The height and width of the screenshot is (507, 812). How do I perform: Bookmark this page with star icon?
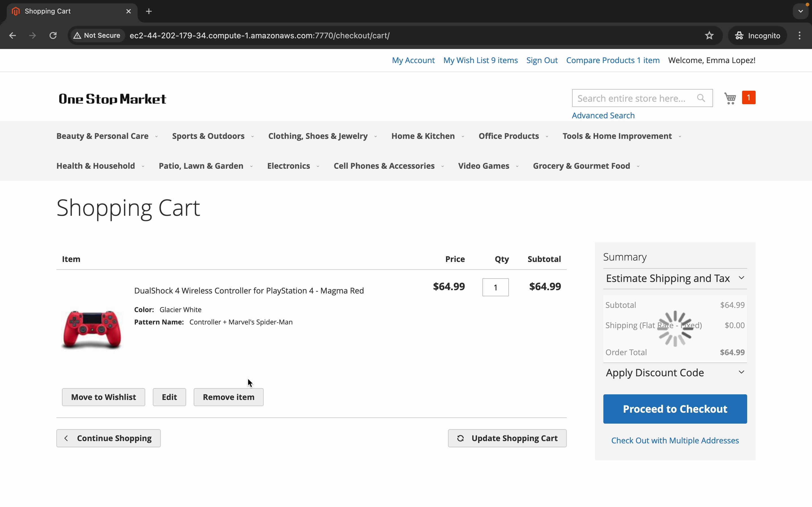click(x=709, y=35)
